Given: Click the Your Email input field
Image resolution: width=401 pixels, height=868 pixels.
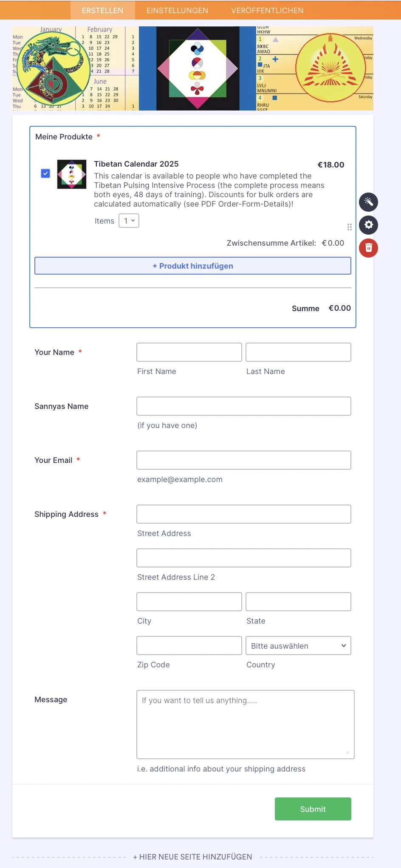Looking at the screenshot, I should 243,460.
